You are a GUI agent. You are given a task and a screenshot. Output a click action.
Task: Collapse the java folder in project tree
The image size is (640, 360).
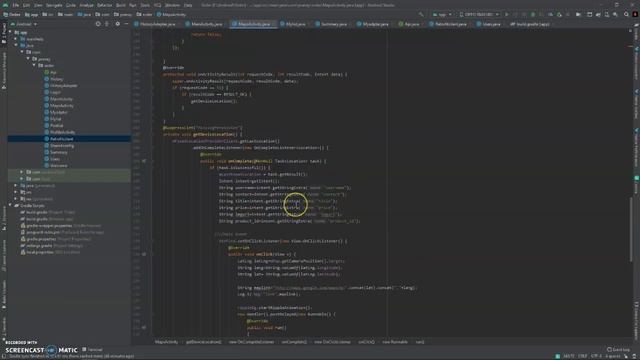click(x=16, y=45)
